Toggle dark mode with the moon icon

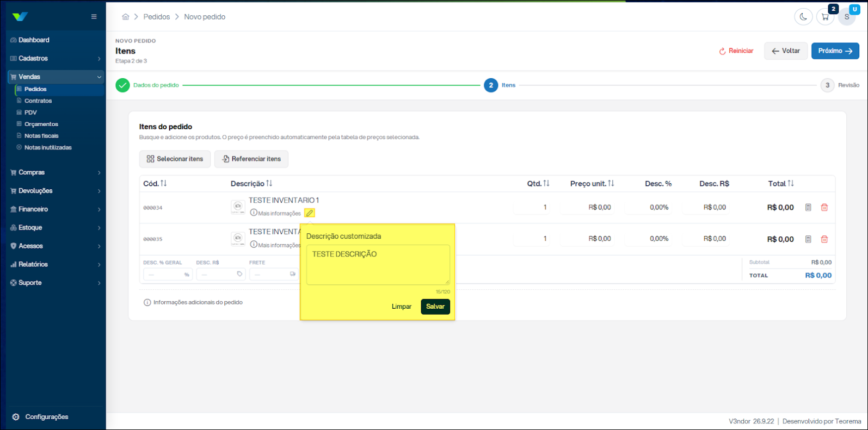pyautogui.click(x=803, y=17)
